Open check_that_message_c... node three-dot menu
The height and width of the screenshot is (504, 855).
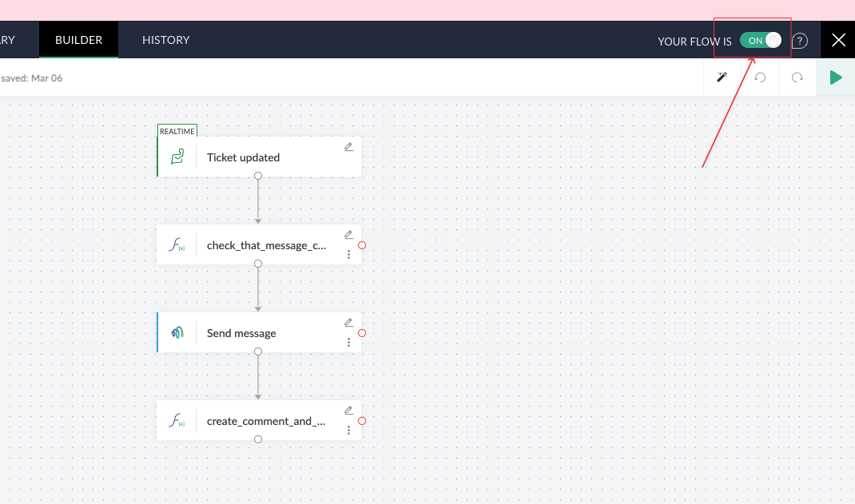(x=348, y=255)
